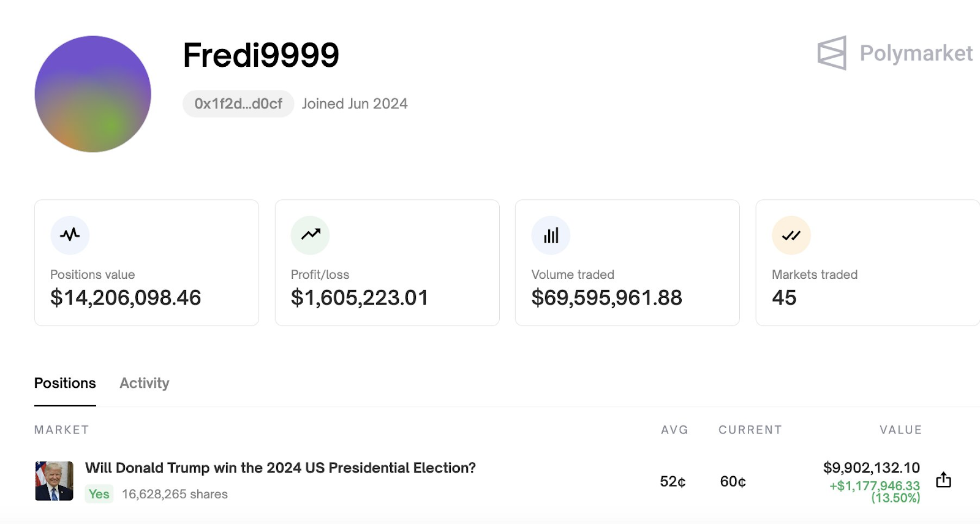Click the Volume traded bar chart icon

tap(551, 235)
